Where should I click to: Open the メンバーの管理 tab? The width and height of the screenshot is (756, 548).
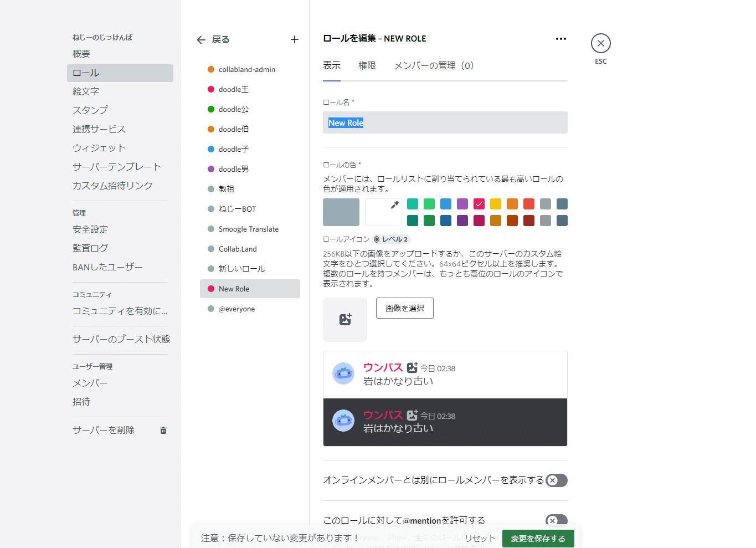pos(433,65)
